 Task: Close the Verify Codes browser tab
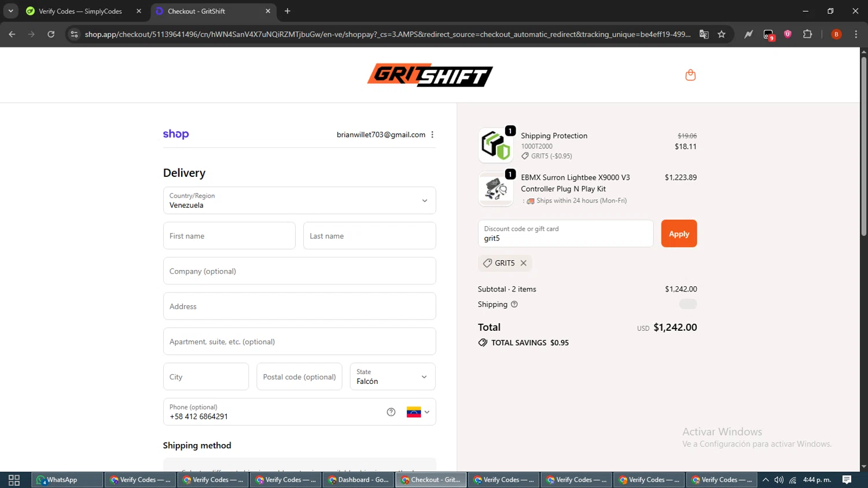tap(139, 11)
